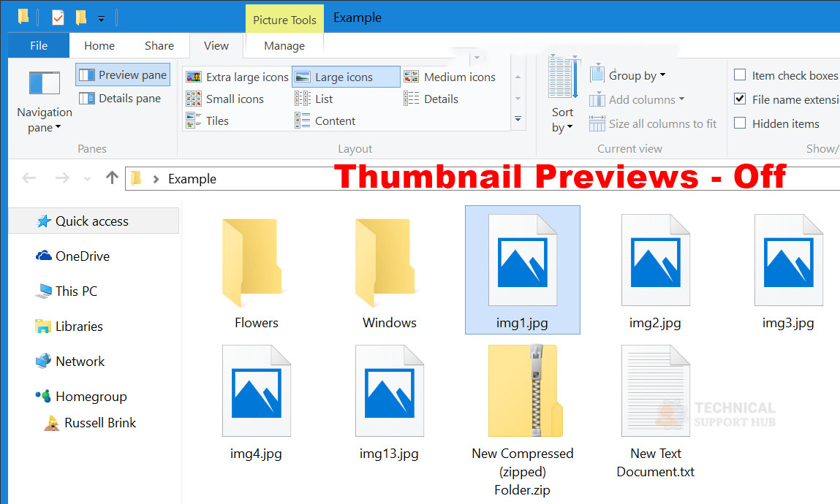Screen dimensions: 840x504
Task: Toggle the Preview pane button
Action: tap(123, 75)
